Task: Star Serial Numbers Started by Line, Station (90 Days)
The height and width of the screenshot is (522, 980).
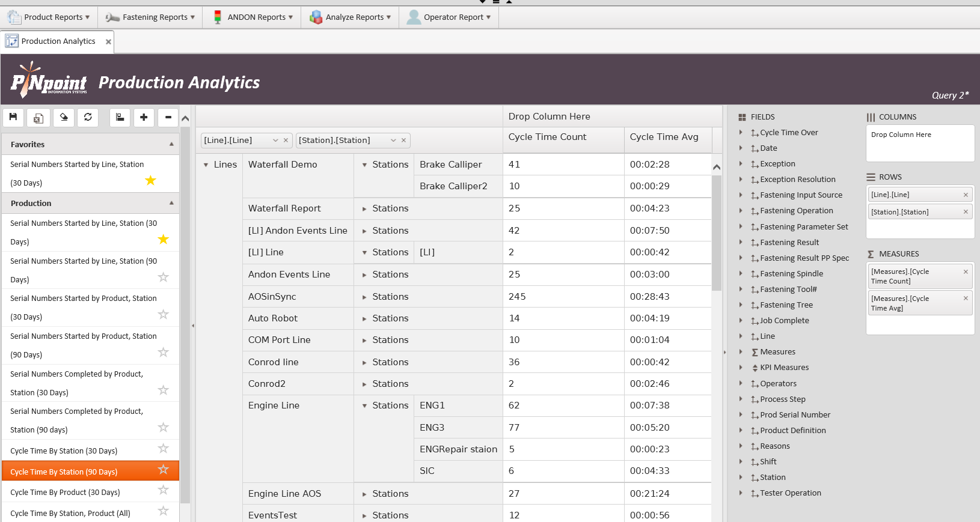Action: (x=163, y=277)
